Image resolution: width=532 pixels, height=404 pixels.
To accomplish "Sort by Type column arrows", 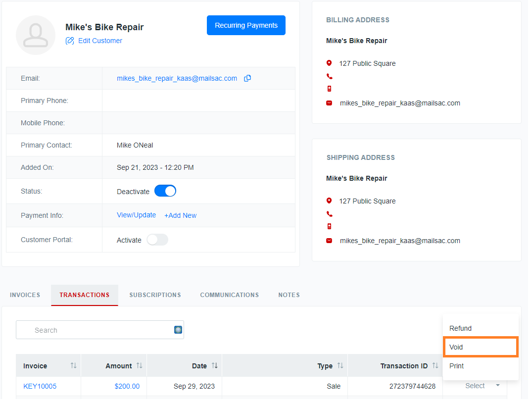I will (x=340, y=366).
